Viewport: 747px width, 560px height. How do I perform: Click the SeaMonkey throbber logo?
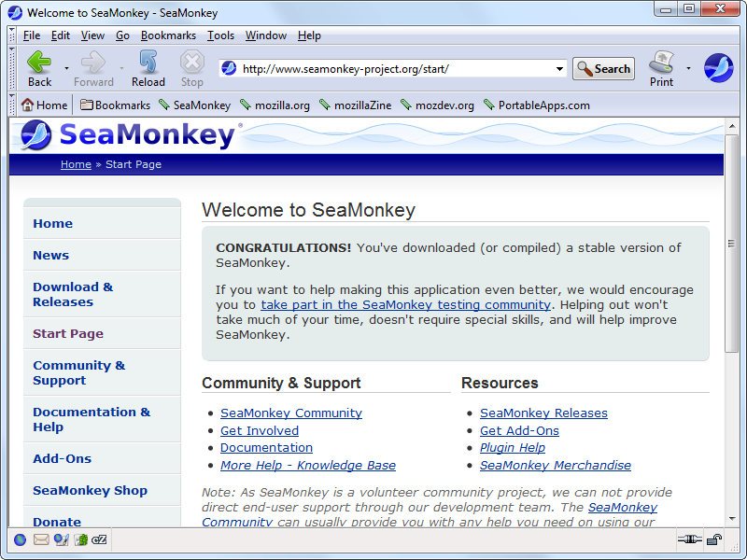pyautogui.click(x=718, y=67)
